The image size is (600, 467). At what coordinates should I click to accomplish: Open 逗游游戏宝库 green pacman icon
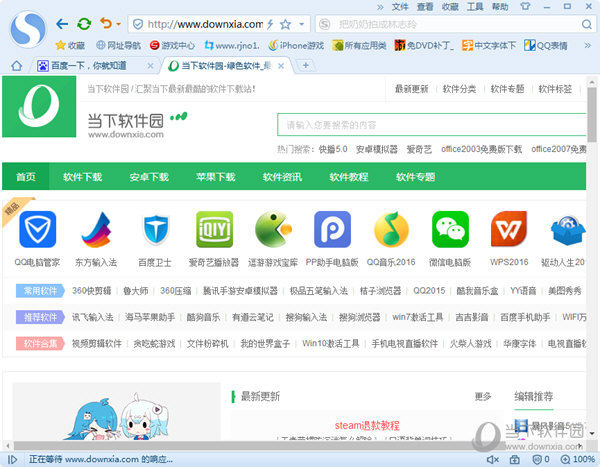[x=273, y=229]
